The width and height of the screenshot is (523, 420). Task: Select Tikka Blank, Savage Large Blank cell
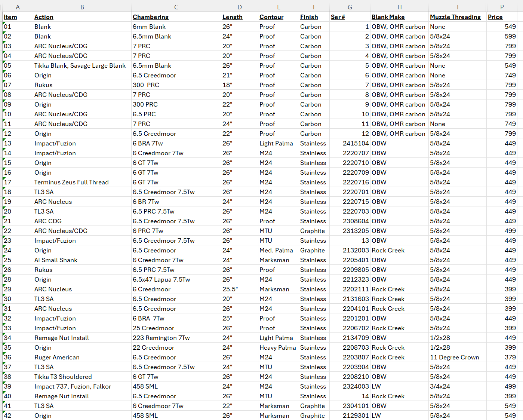82,65
